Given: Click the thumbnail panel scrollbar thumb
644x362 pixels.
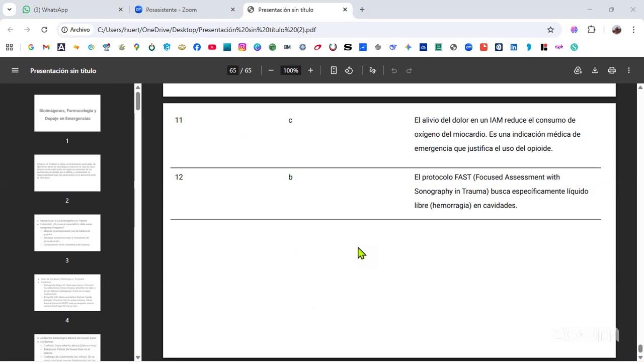Looking at the screenshot, I should pyautogui.click(x=138, y=101).
